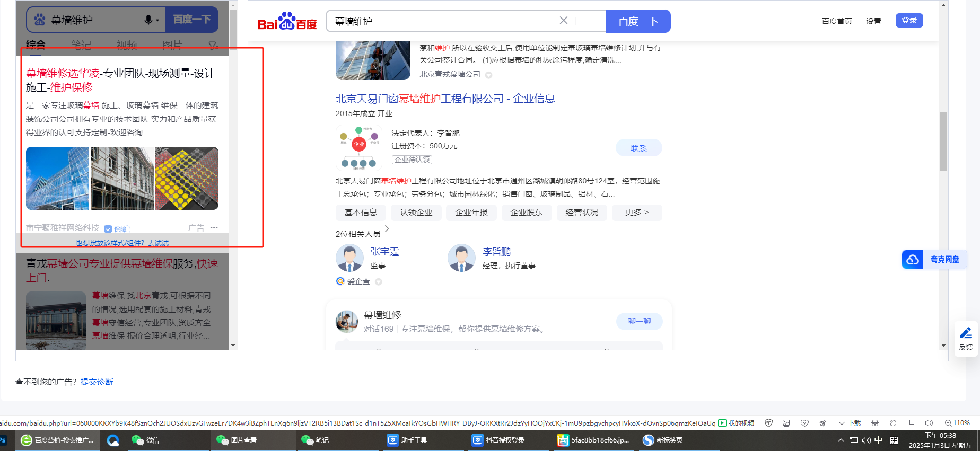Screen dimensions: 980x451
Task: Click the 企业 relationship chart thumbnail
Action: pos(359,148)
